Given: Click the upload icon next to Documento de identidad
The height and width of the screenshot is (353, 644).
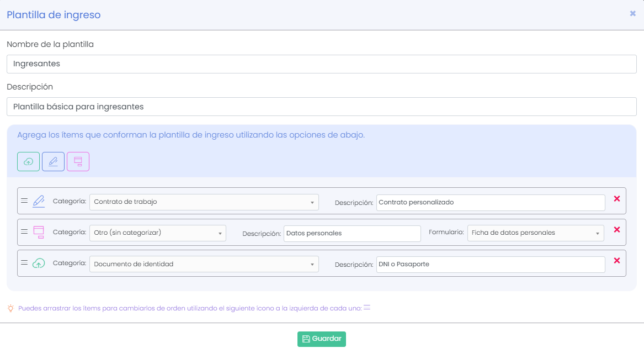Looking at the screenshot, I should pos(38,264).
